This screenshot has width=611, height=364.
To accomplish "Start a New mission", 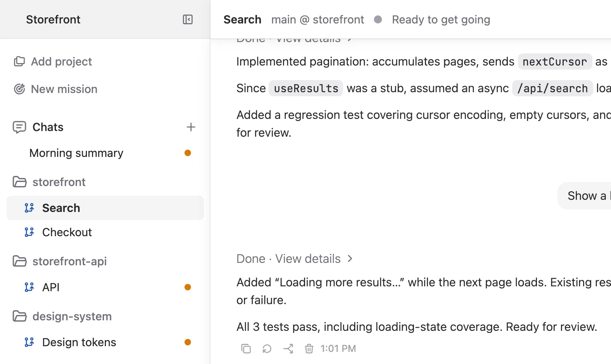I will point(56,89).
